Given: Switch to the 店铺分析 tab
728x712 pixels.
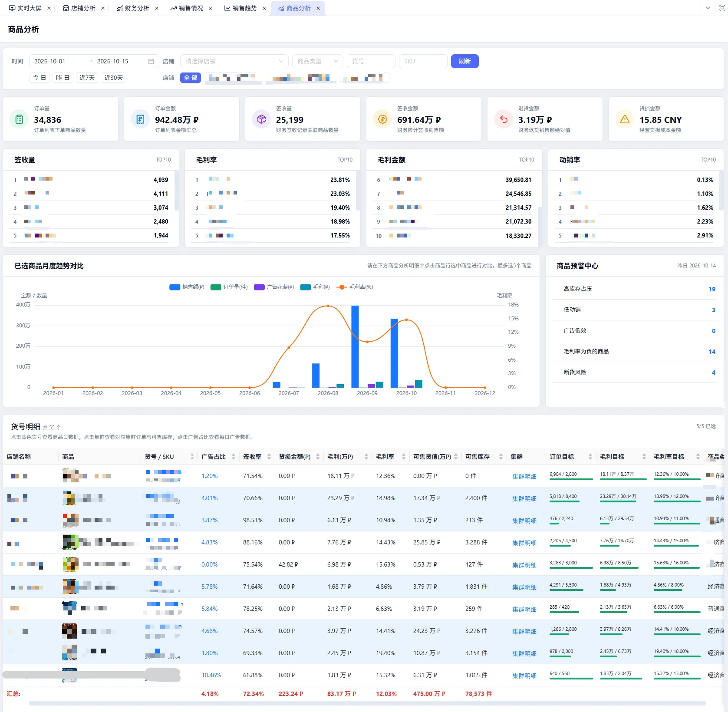Looking at the screenshot, I should click(x=79, y=8).
